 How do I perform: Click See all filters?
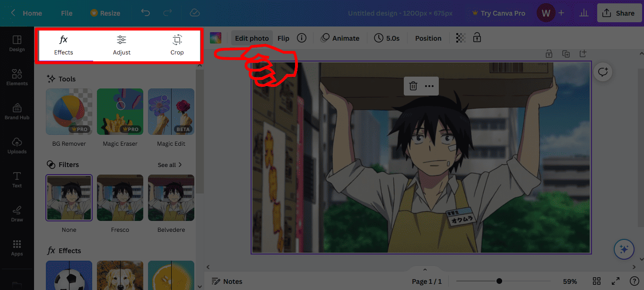pyautogui.click(x=170, y=165)
